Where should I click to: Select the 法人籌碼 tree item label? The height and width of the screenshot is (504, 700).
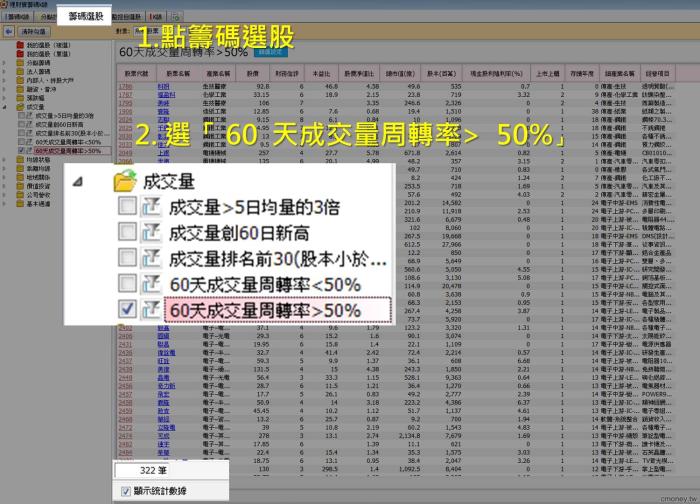38,71
